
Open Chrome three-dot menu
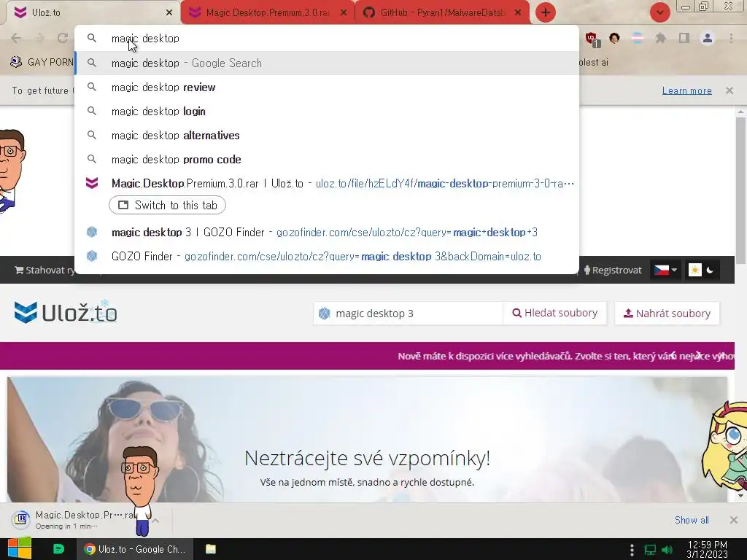(x=731, y=38)
